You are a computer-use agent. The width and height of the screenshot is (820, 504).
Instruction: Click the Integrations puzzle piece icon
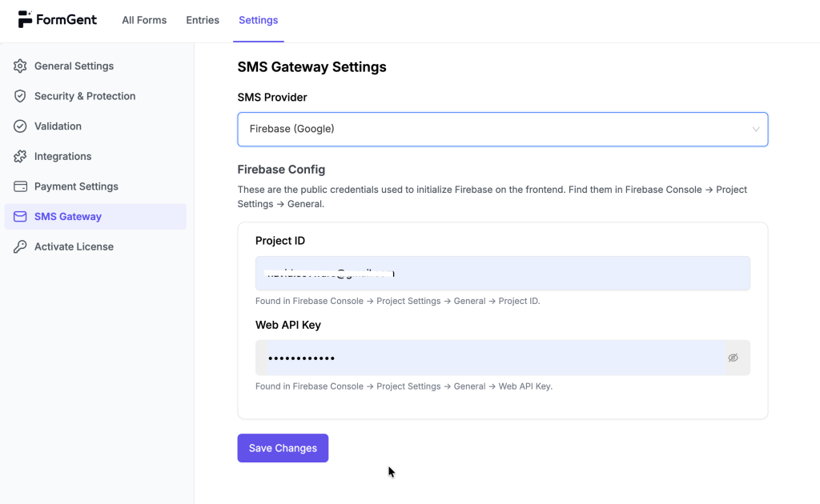click(x=20, y=156)
